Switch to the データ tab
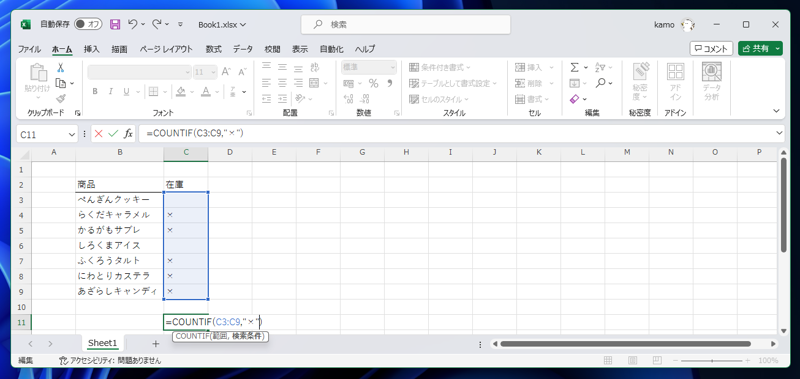 pyautogui.click(x=243, y=49)
